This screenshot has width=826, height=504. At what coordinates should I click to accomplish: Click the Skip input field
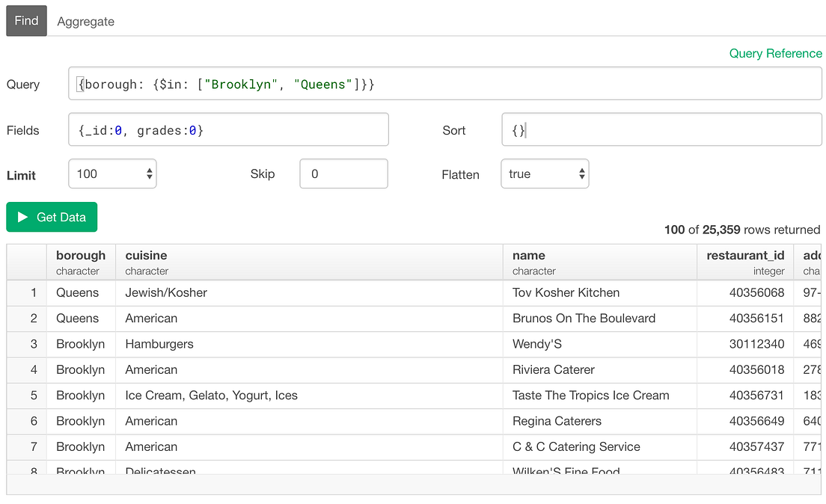pyautogui.click(x=343, y=173)
